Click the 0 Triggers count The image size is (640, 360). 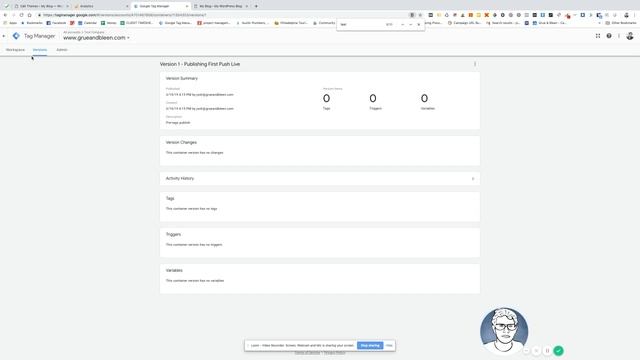373,98
